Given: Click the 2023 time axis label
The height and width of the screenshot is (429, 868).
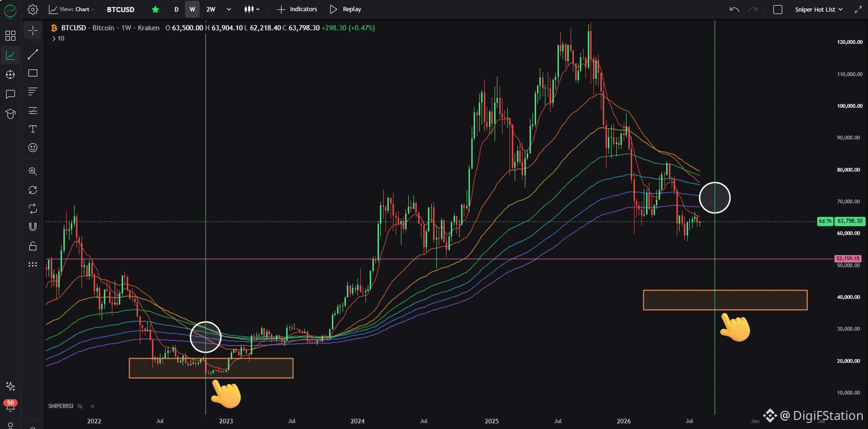Looking at the screenshot, I should (x=226, y=421).
